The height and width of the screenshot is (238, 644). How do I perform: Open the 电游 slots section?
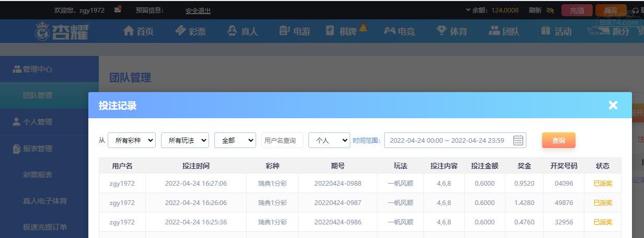tap(295, 31)
